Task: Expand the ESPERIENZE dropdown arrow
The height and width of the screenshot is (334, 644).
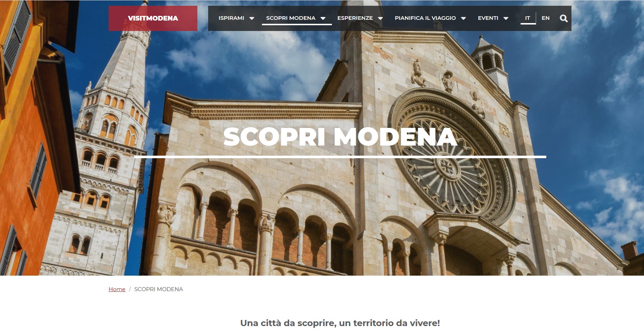Action: pyautogui.click(x=380, y=18)
